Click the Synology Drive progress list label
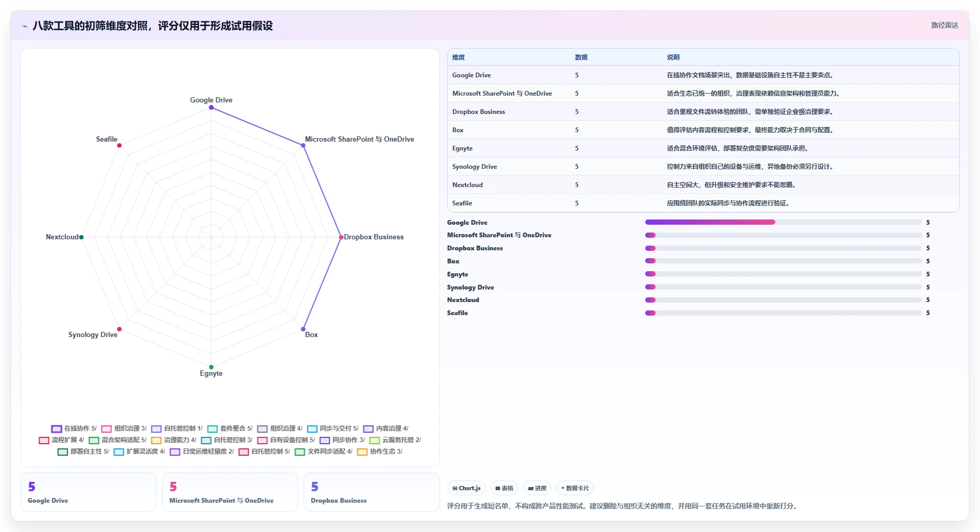Viewport: 980px width, 532px height. (x=470, y=287)
